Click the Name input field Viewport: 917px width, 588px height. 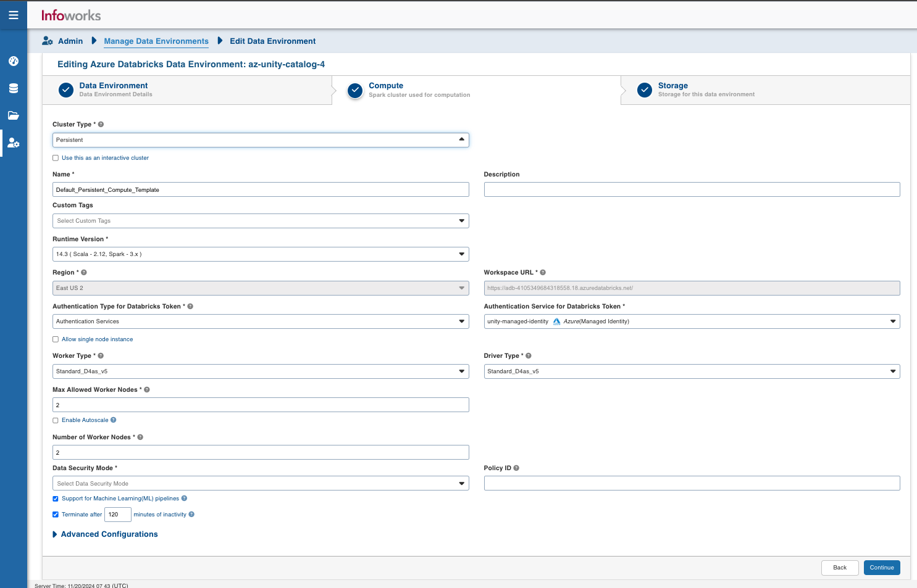pyautogui.click(x=261, y=190)
